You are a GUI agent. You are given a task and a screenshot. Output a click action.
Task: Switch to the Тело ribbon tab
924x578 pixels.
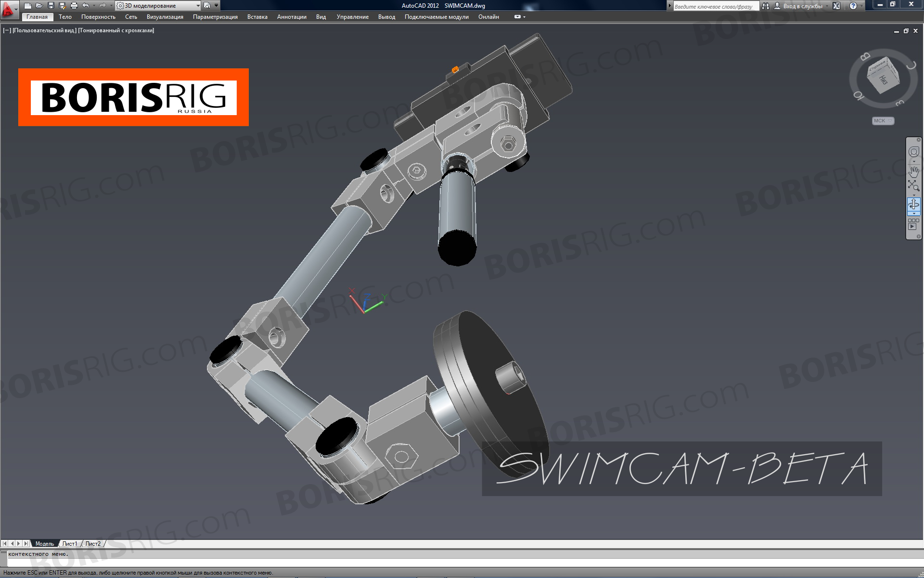[65, 17]
